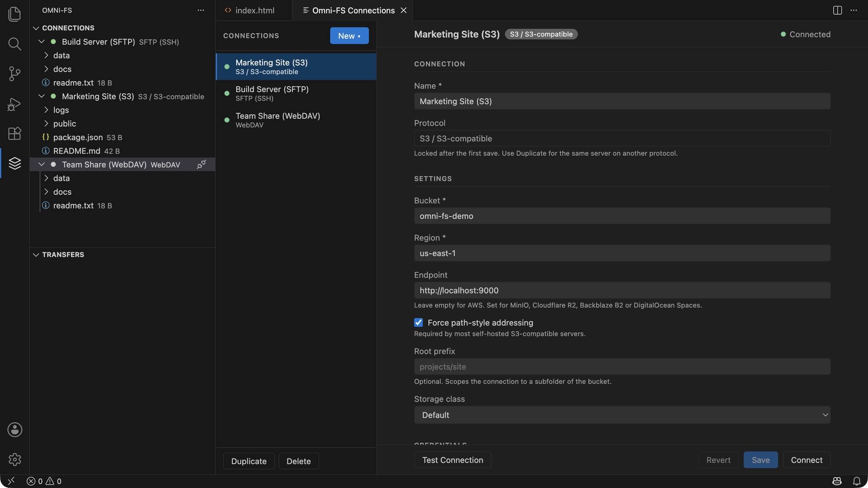Collapse Marketing Site (S3) tree node
The height and width of the screenshot is (488, 868).
(42, 96)
